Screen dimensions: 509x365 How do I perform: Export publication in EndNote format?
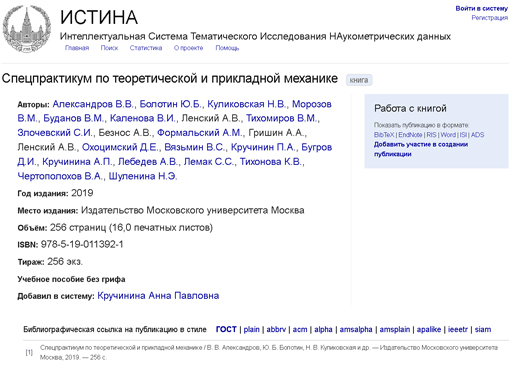click(x=410, y=135)
